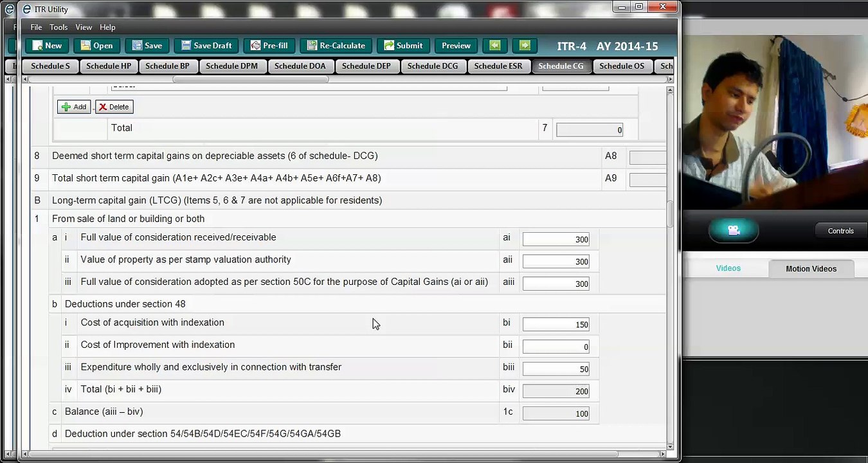Screen dimensions: 868x463
Task: Click 'Deduction under section 54/54B/54D' row text
Action: pyautogui.click(x=203, y=434)
